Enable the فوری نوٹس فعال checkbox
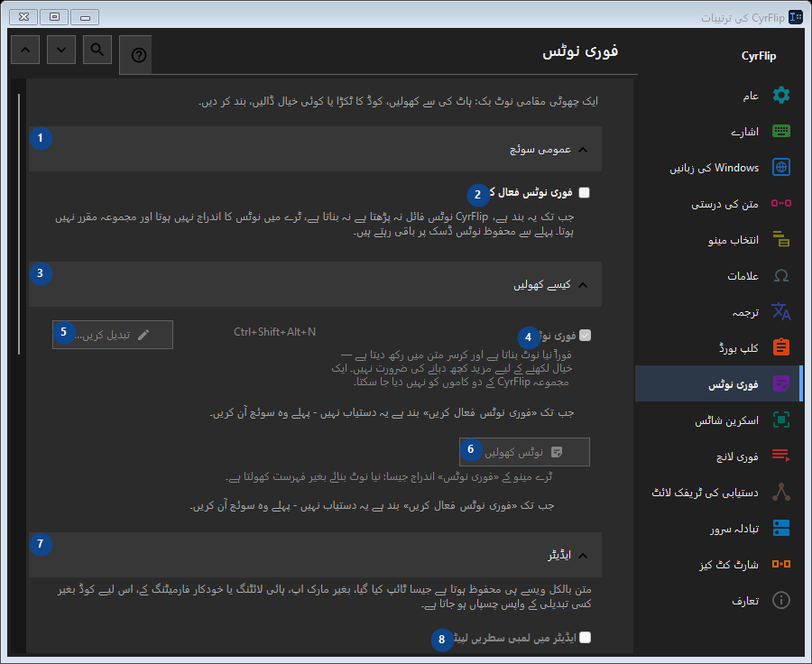This screenshot has height=664, width=812. (584, 193)
